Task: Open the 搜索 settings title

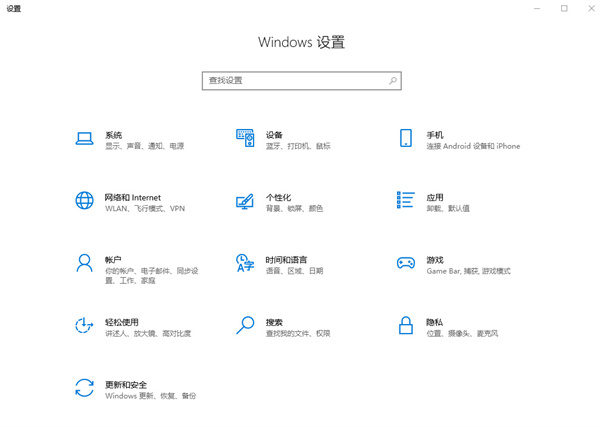Action: click(274, 322)
